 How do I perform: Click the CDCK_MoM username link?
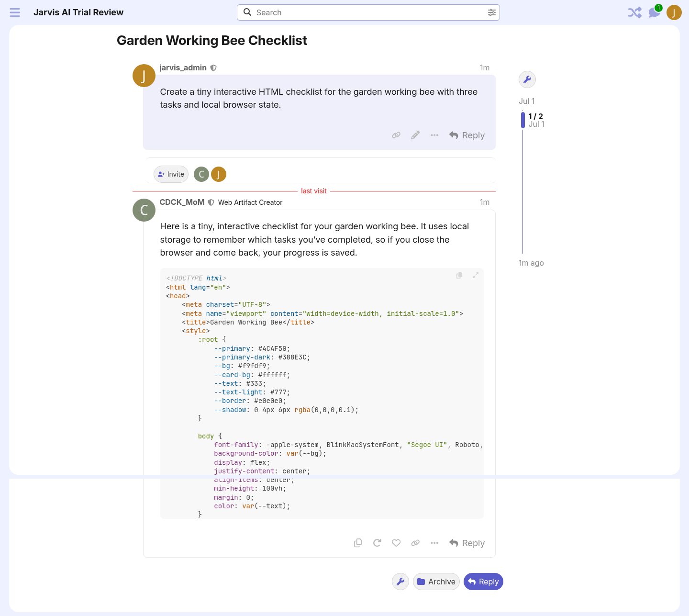coord(182,202)
